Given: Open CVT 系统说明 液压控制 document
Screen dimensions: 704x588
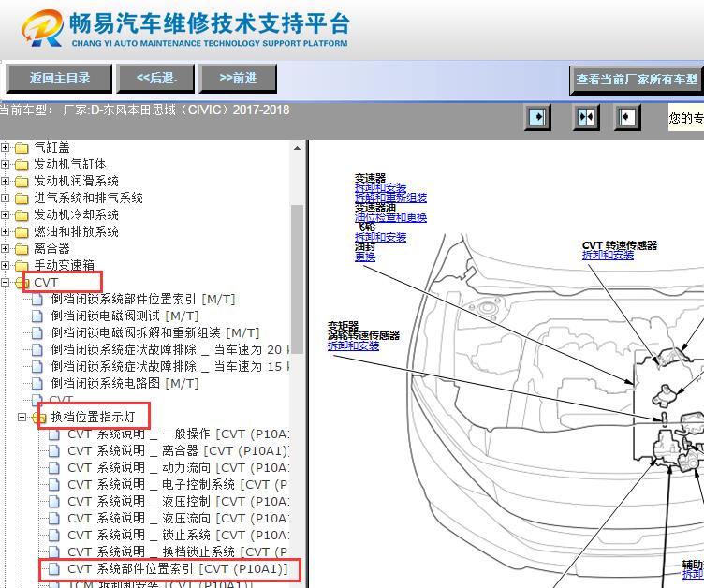Looking at the screenshot, I should [x=178, y=501].
